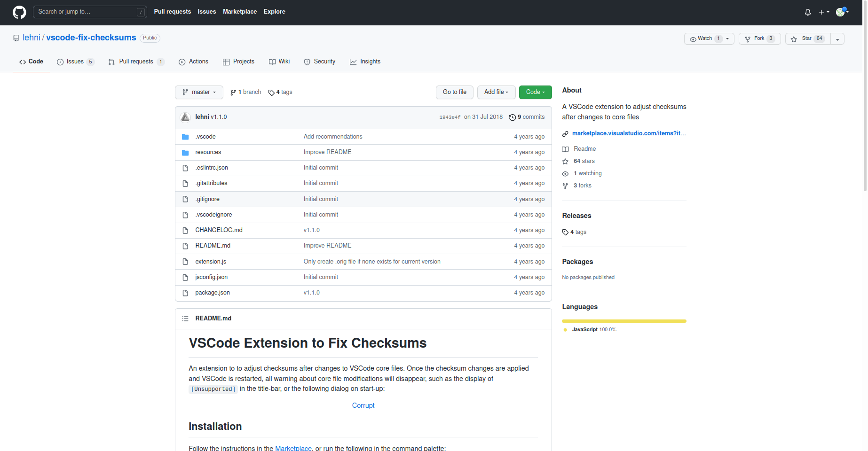Open the Issues tab

point(76,62)
